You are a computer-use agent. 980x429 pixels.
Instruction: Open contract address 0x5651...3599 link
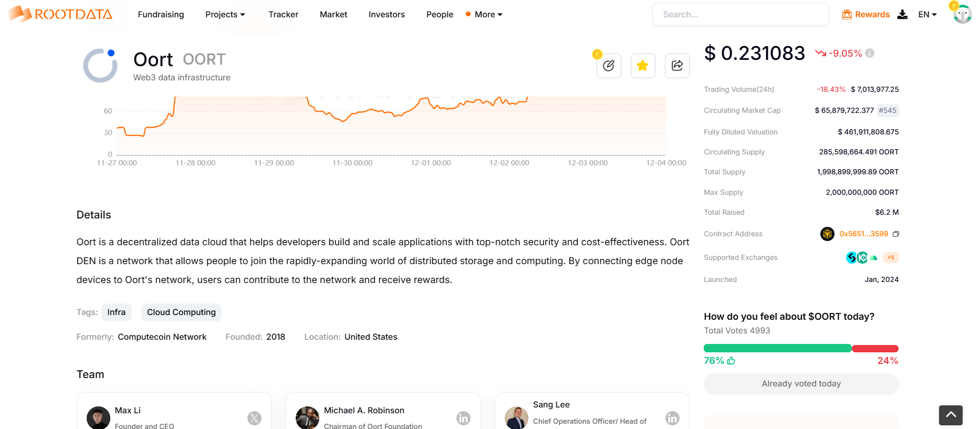pyautogui.click(x=863, y=234)
